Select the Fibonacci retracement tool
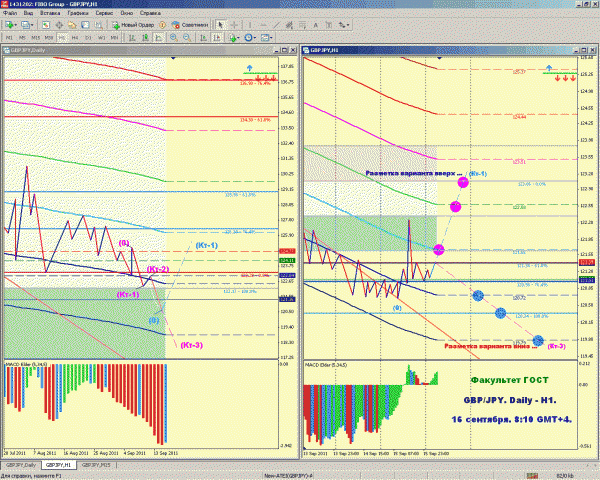The width and height of the screenshot is (600, 480). click(302, 25)
